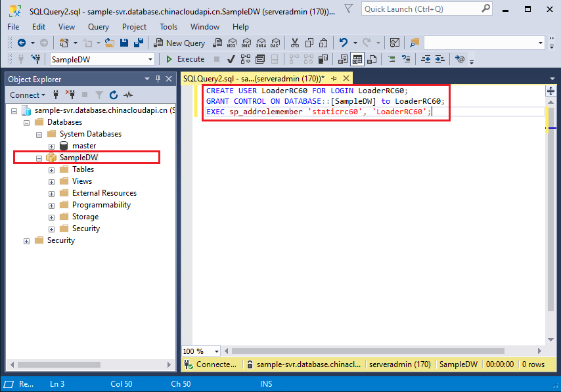This screenshot has width=561, height=392.
Task: Increase the line indent
Action: 439,59
